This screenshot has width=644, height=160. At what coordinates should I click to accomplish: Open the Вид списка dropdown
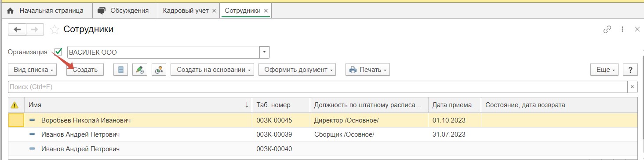(x=33, y=70)
